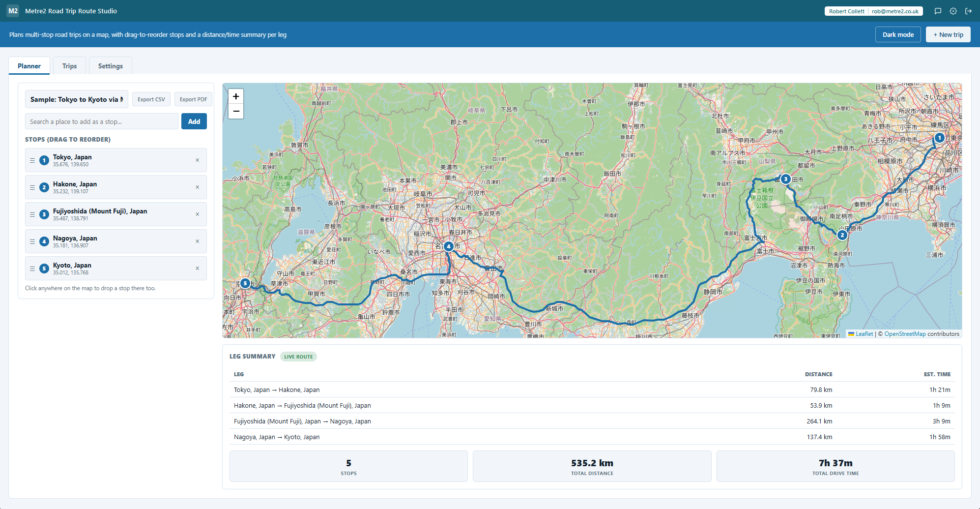
Task: Remove the Nagoya, Japan stop
Action: click(198, 241)
